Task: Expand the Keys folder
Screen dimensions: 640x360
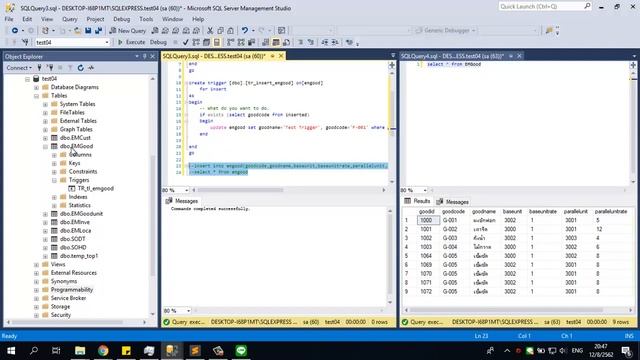Action: click(54, 163)
